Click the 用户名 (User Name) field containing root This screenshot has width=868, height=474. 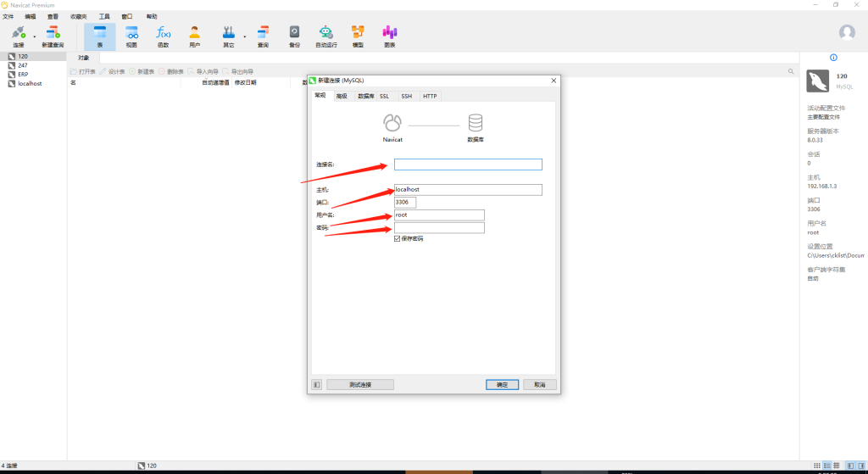[440, 215]
